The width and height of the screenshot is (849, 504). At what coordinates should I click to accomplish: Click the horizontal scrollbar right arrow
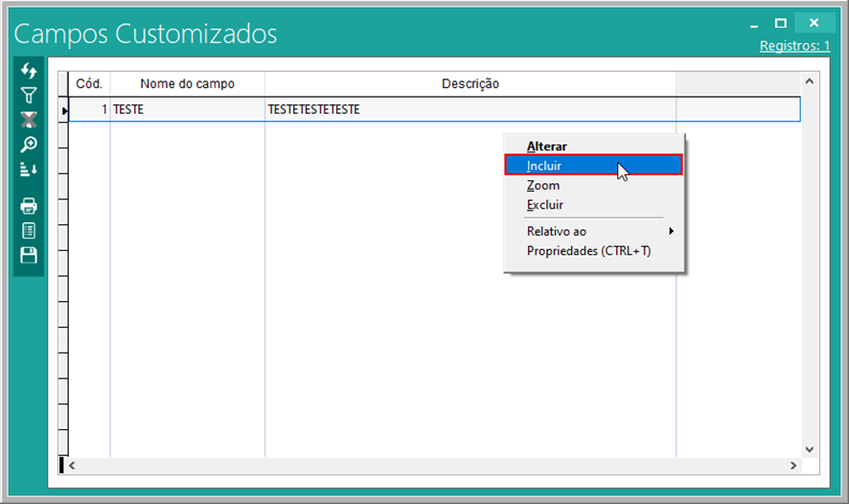tap(792, 465)
